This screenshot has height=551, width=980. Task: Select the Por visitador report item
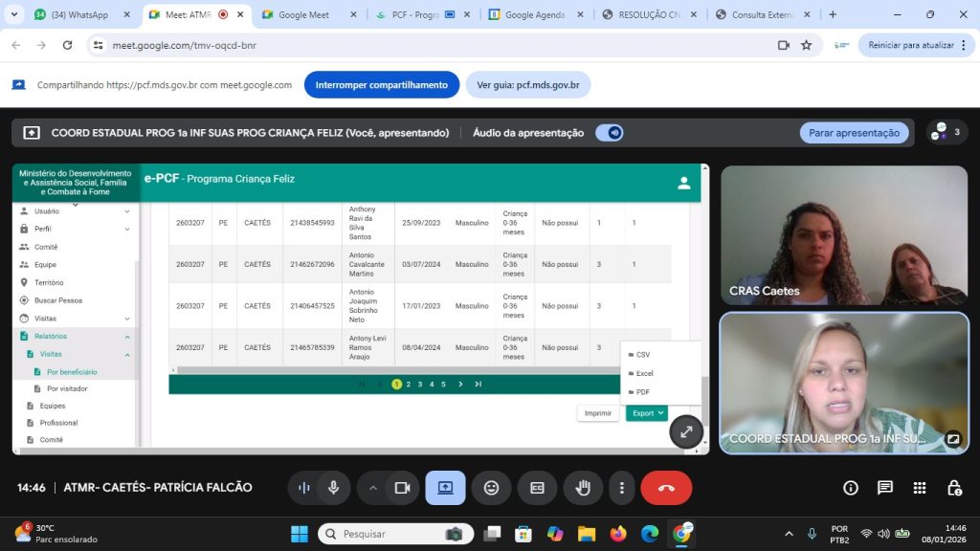67,389
